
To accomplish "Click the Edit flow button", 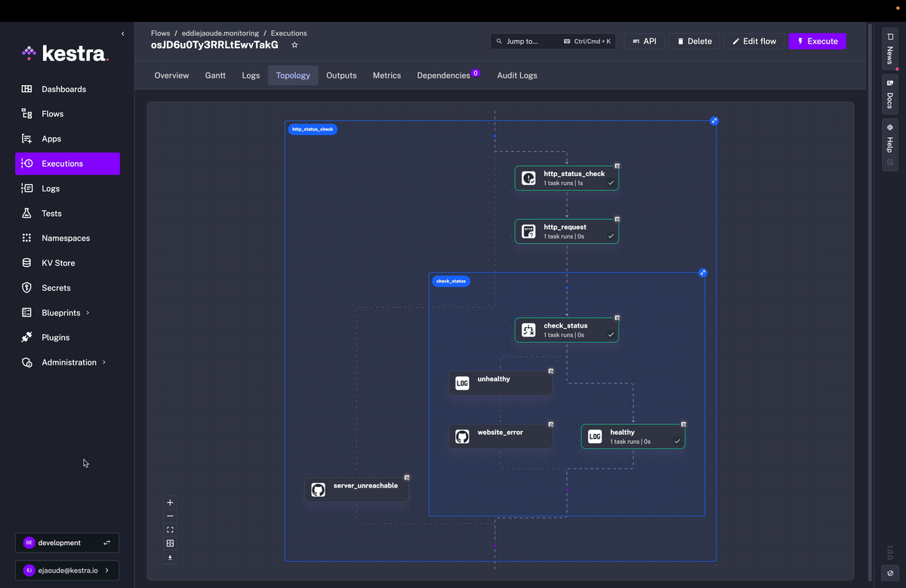I will pyautogui.click(x=753, y=42).
